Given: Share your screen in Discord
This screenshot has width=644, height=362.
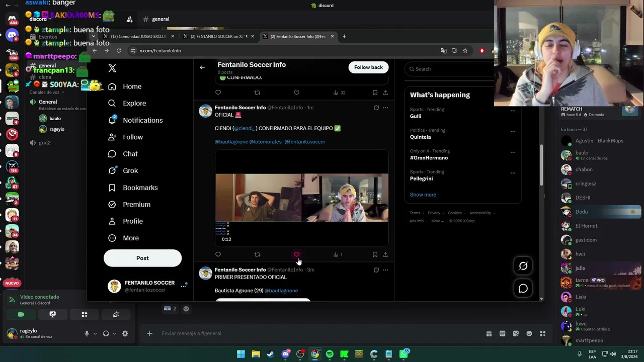Looking at the screenshot, I should (x=52, y=314).
